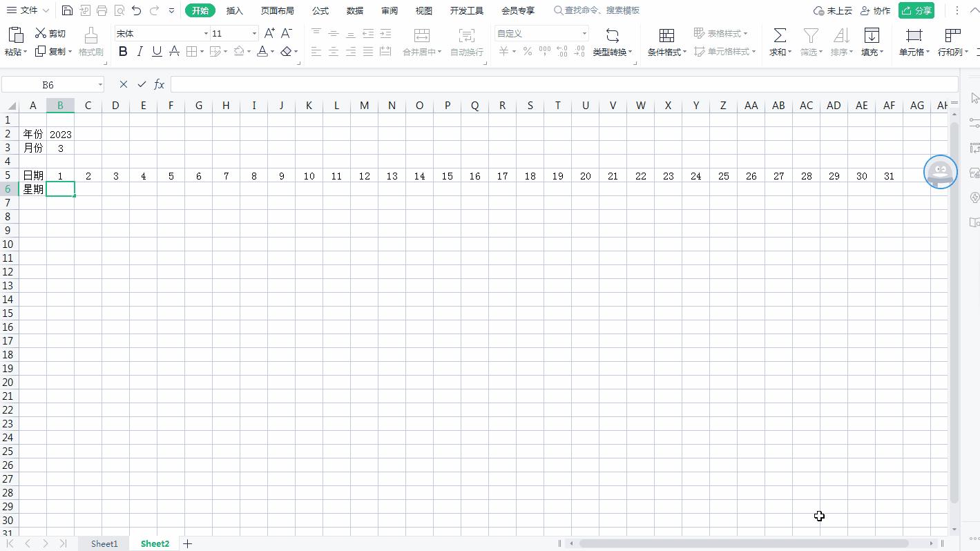Apply bold formatting with the B icon
This screenshot has height=551, width=980.
[123, 51]
